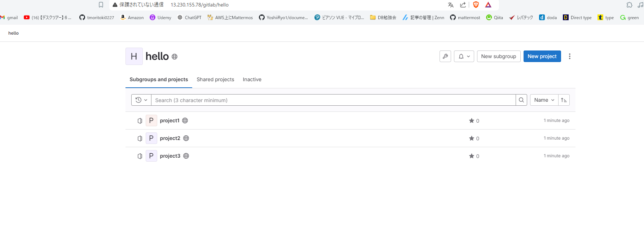
Task: Open the vertical three-dot group actions menu
Action: point(570,56)
